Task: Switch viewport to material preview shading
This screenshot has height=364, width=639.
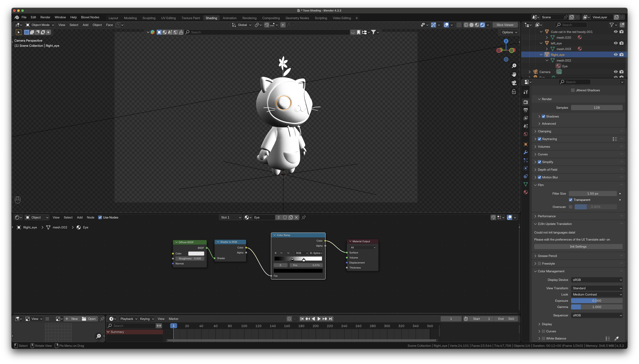Action: point(477,25)
